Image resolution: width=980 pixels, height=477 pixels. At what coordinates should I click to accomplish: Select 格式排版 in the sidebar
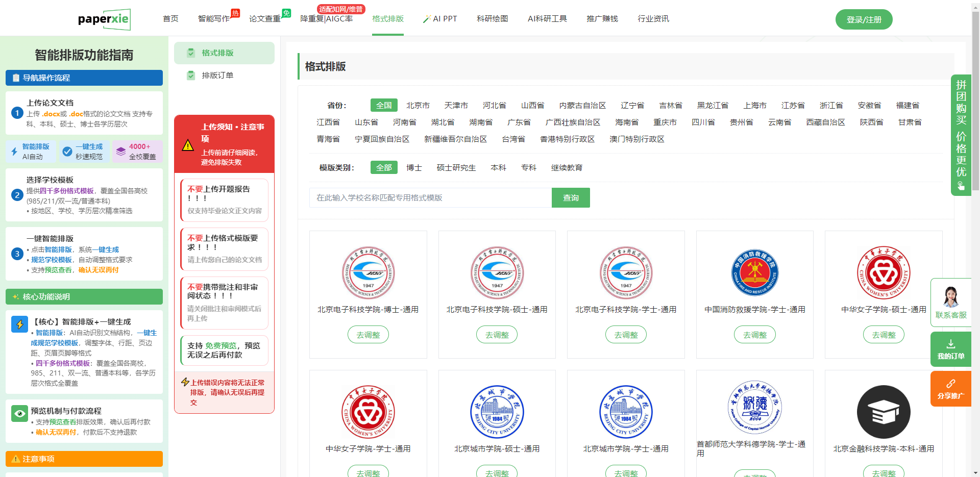coord(224,53)
